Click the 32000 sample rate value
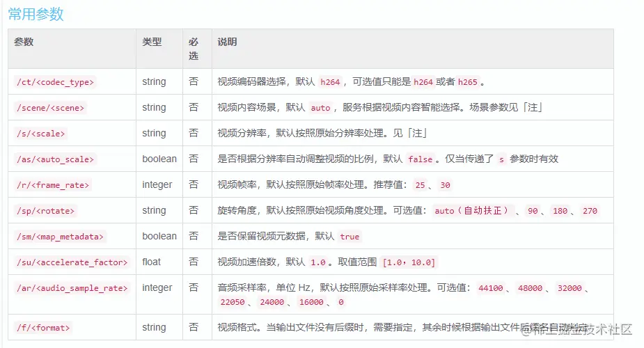This screenshot has width=644, height=348. point(570,288)
